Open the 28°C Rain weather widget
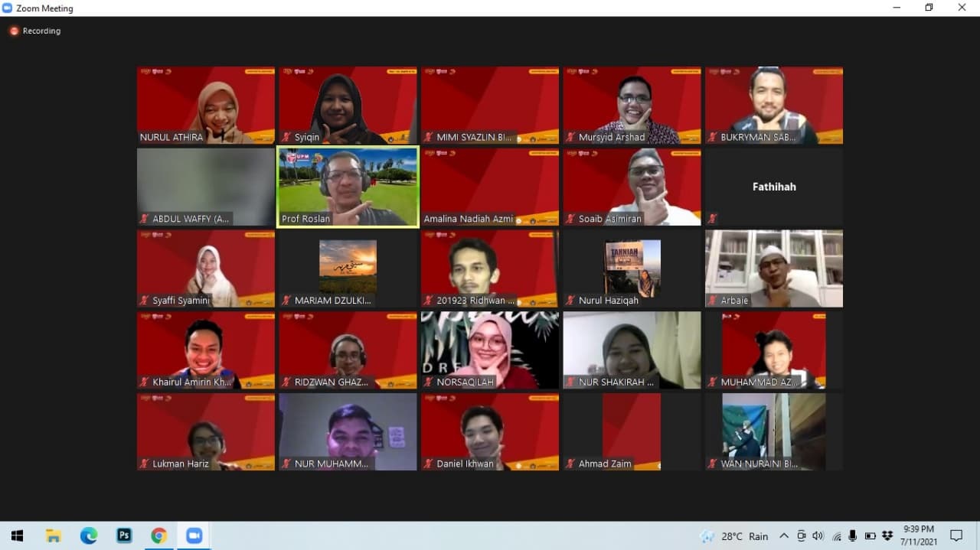The width and height of the screenshot is (980, 550). (x=734, y=535)
